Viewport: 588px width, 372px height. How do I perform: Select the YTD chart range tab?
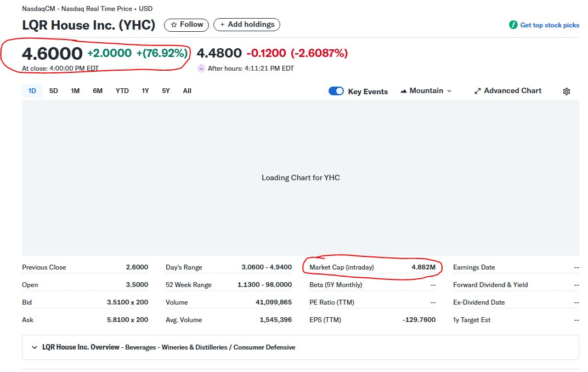(x=122, y=90)
